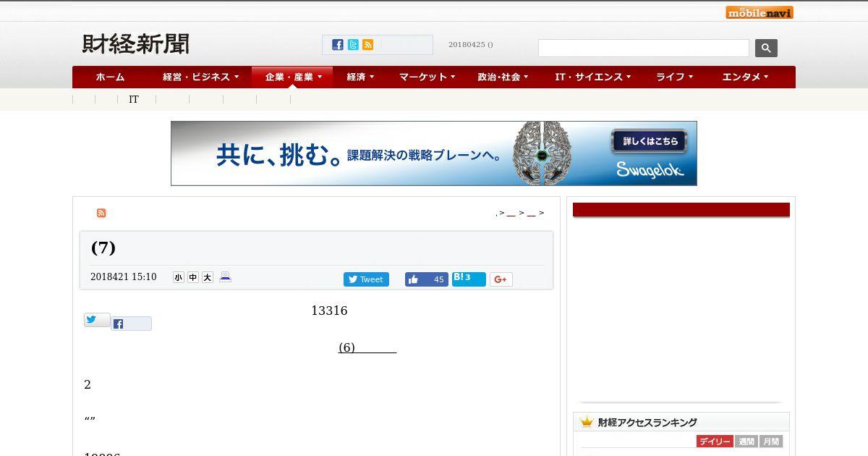868x456 pixels.
Task: Go to ホーム in navigation bar
Action: tap(111, 77)
